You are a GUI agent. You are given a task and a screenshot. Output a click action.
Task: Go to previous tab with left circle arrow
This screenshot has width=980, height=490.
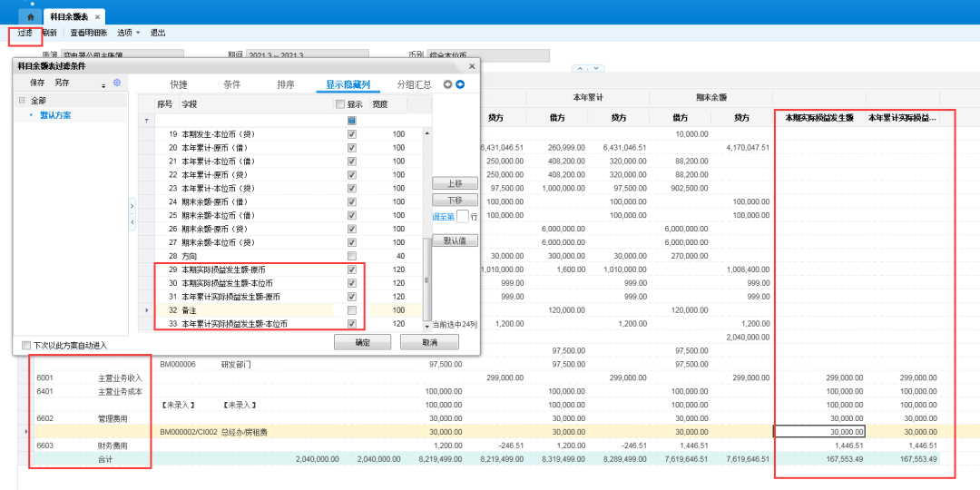click(x=447, y=84)
